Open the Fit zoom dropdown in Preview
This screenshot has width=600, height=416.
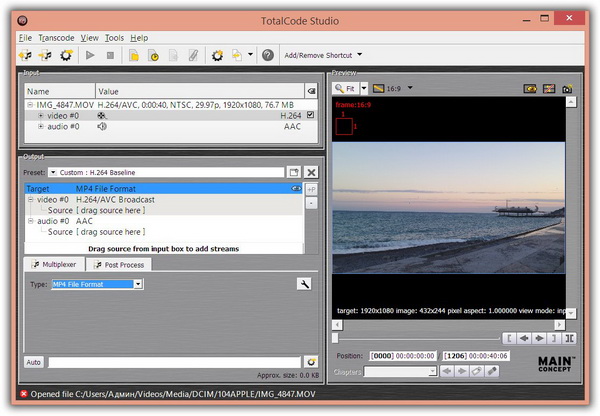(x=364, y=89)
